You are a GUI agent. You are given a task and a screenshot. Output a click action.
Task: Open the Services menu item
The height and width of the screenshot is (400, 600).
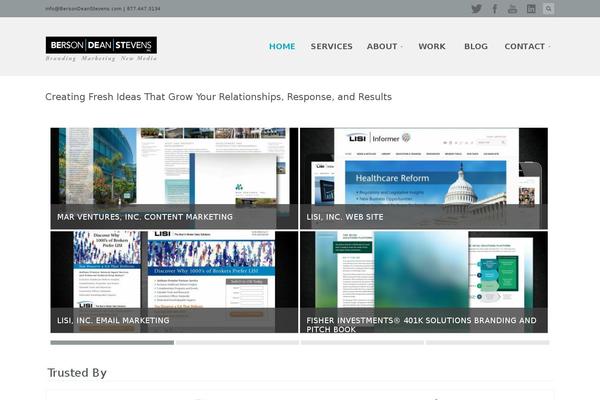click(331, 46)
